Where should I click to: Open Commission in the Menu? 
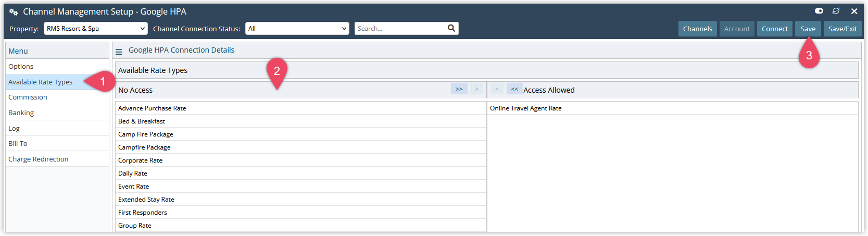pos(57,97)
